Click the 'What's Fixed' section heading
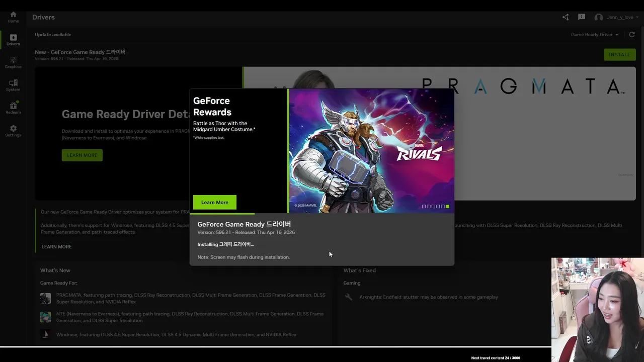 pyautogui.click(x=359, y=270)
